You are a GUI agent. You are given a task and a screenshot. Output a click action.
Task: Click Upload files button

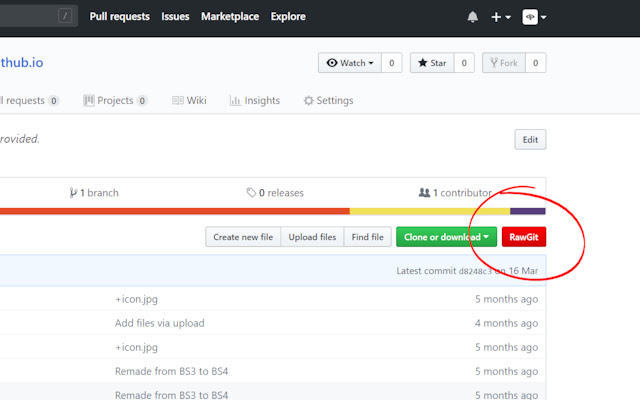coord(312,237)
